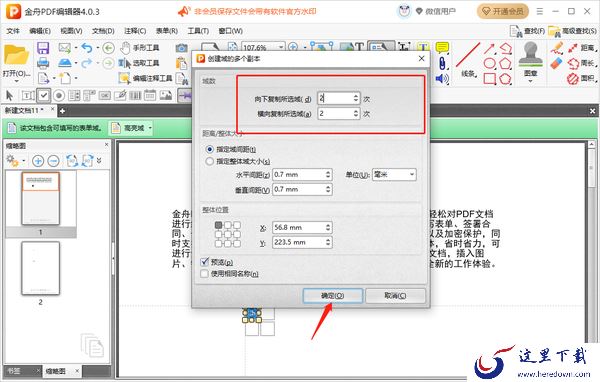Open the 107.6% zoom level dropdown

point(281,47)
